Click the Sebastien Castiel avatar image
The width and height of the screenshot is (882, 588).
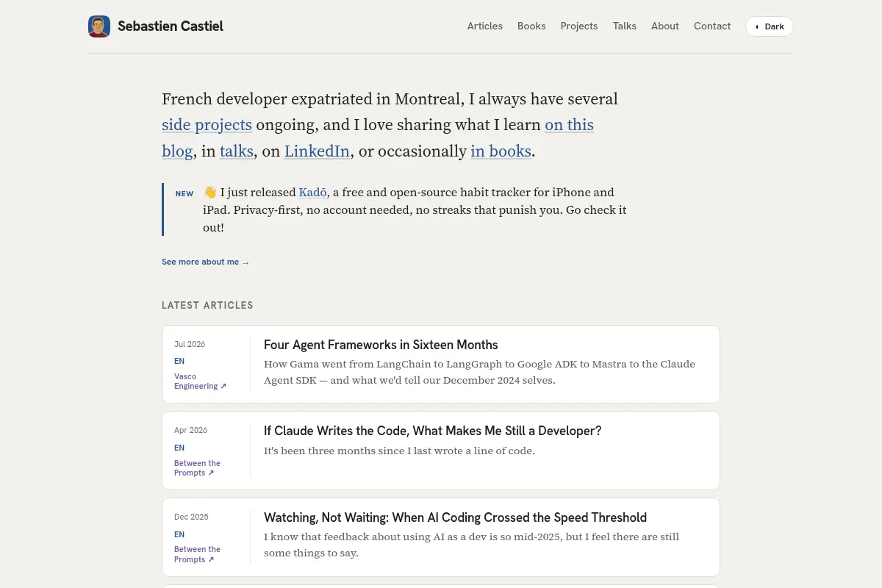(x=99, y=26)
